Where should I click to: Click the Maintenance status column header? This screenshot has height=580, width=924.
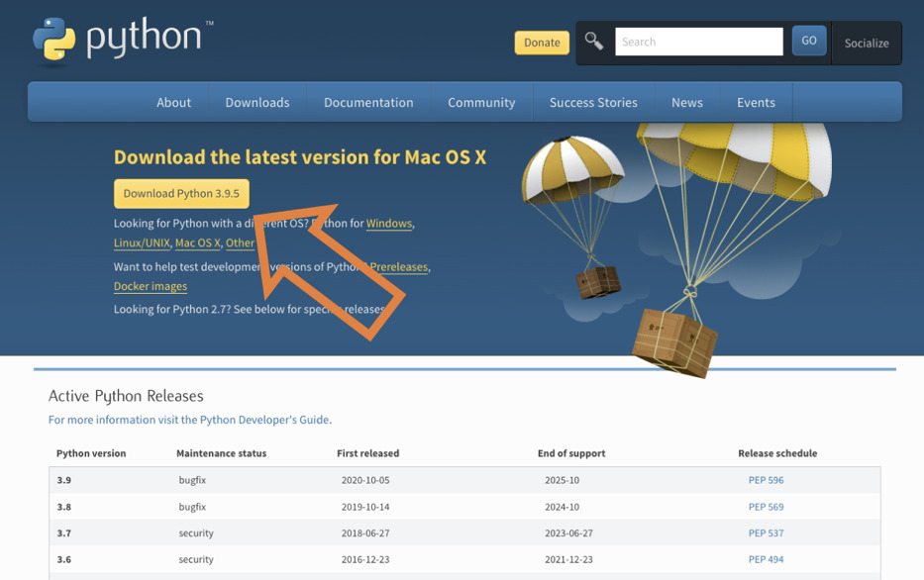click(x=222, y=453)
